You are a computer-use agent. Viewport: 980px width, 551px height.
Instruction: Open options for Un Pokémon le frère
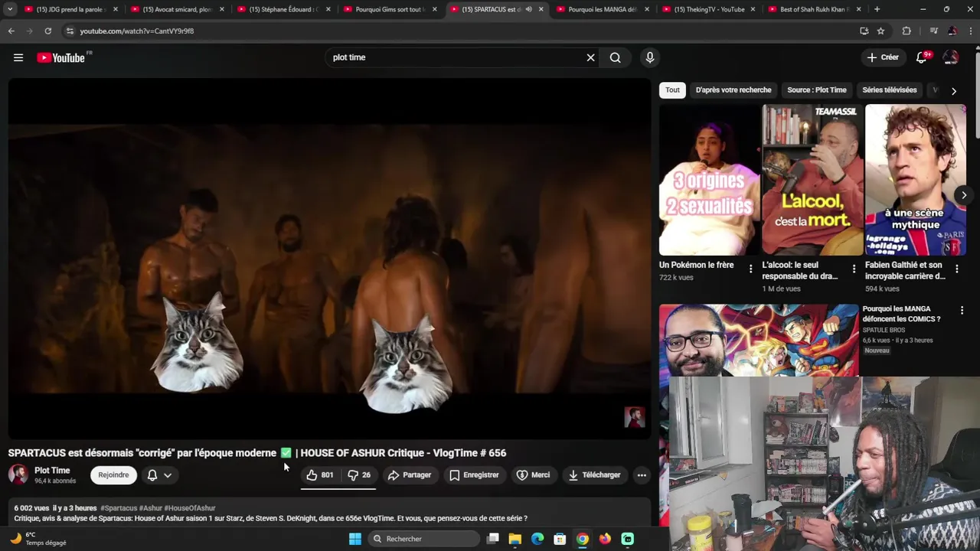point(750,269)
